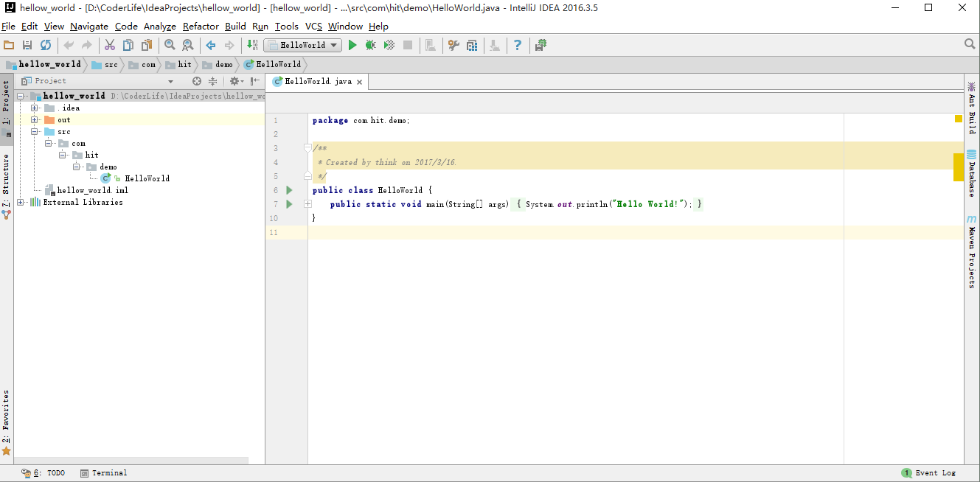Click the run gutter arrow beside class HelloWorld
The image size is (980, 482).
pos(289,190)
